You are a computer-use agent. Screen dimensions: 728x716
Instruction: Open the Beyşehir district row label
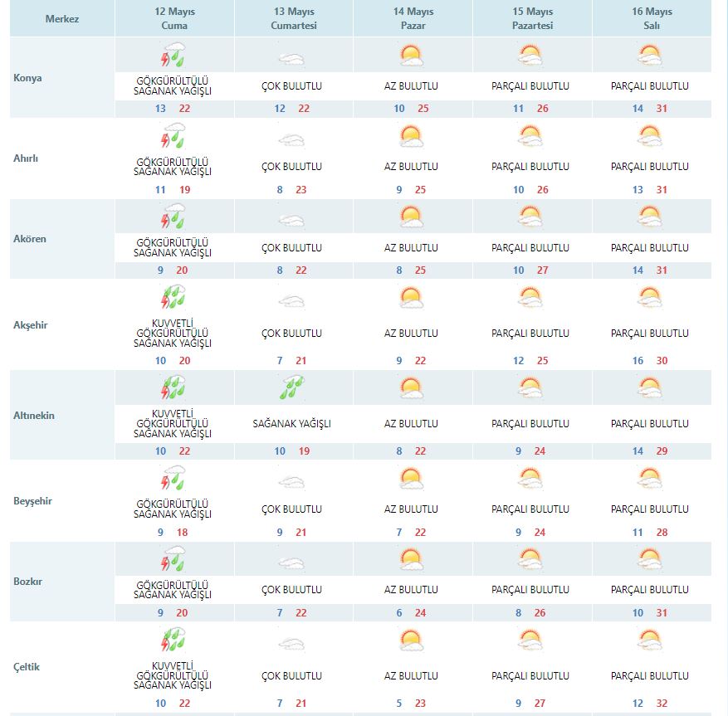click(33, 501)
